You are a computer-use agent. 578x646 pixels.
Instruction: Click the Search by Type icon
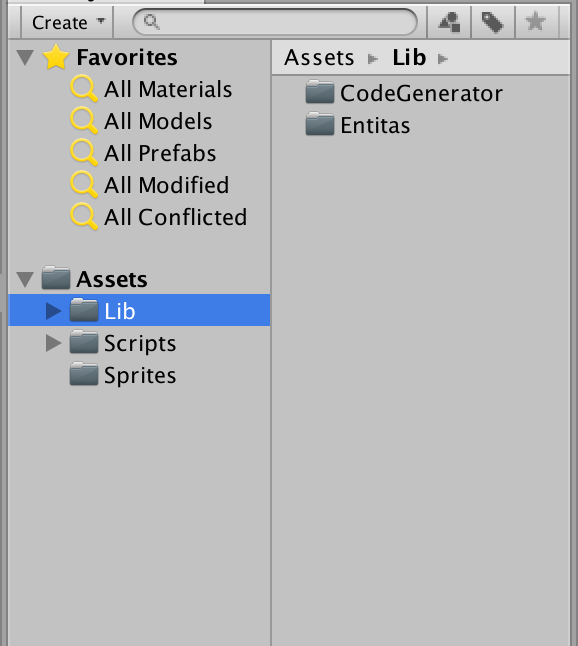pyautogui.click(x=449, y=22)
